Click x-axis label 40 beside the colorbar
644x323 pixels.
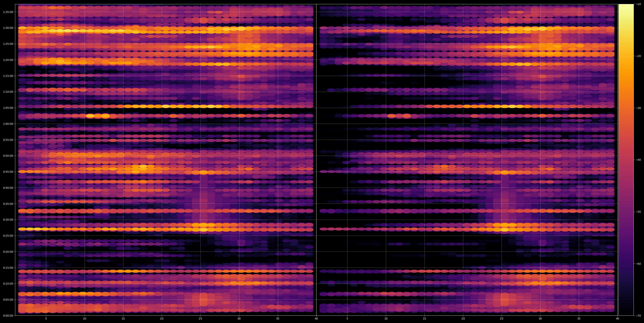coord(618,319)
